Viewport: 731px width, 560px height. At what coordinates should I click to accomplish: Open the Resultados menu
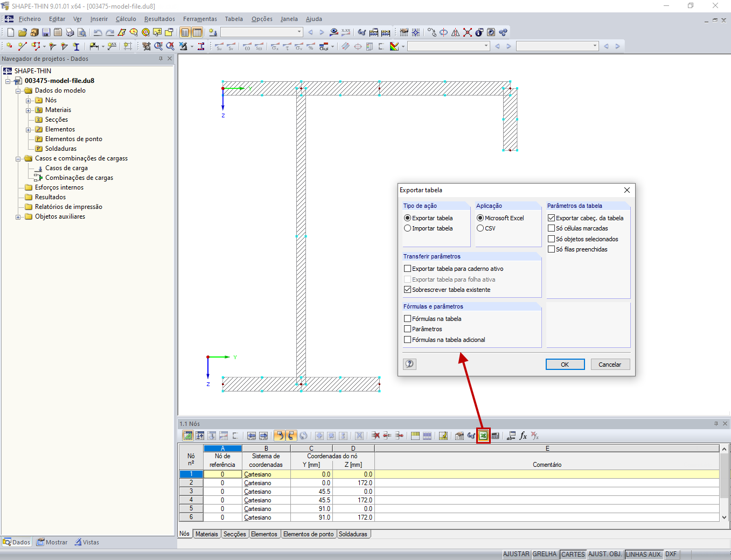click(159, 19)
